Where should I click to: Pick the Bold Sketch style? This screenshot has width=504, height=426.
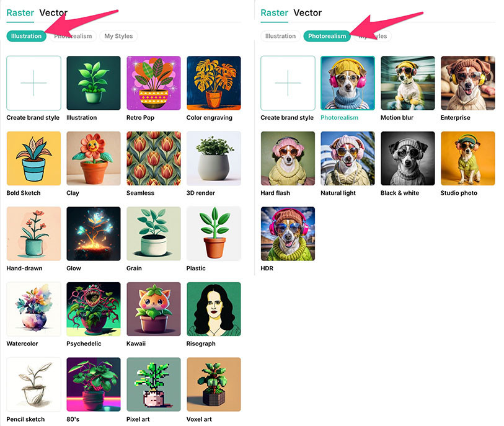pyautogui.click(x=33, y=159)
